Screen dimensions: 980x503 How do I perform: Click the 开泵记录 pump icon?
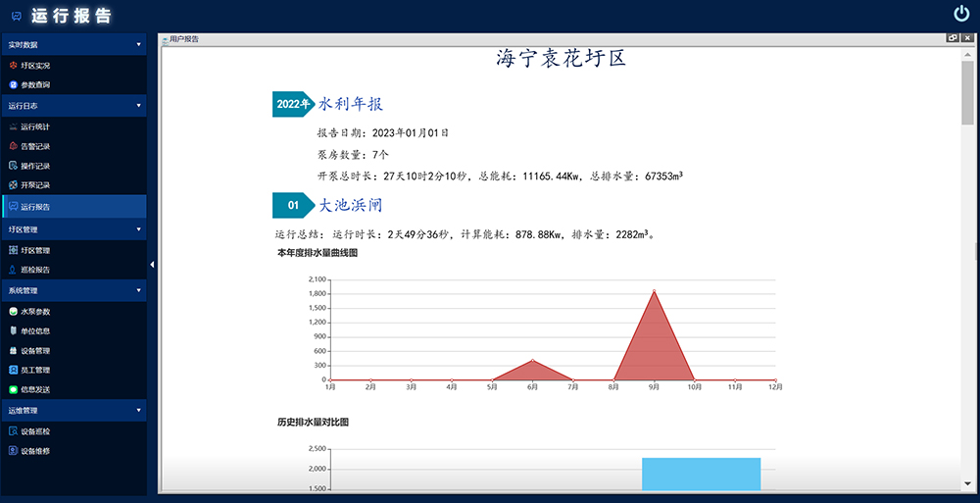click(13, 185)
